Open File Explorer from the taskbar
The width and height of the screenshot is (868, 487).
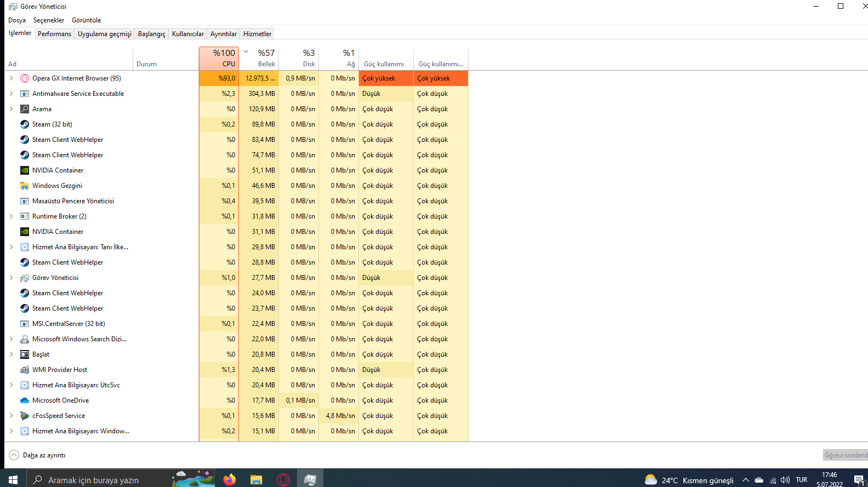pyautogui.click(x=256, y=480)
